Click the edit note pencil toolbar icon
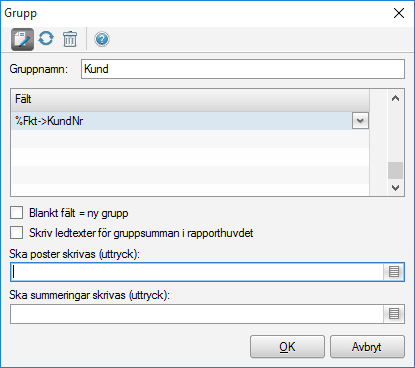 coord(22,39)
